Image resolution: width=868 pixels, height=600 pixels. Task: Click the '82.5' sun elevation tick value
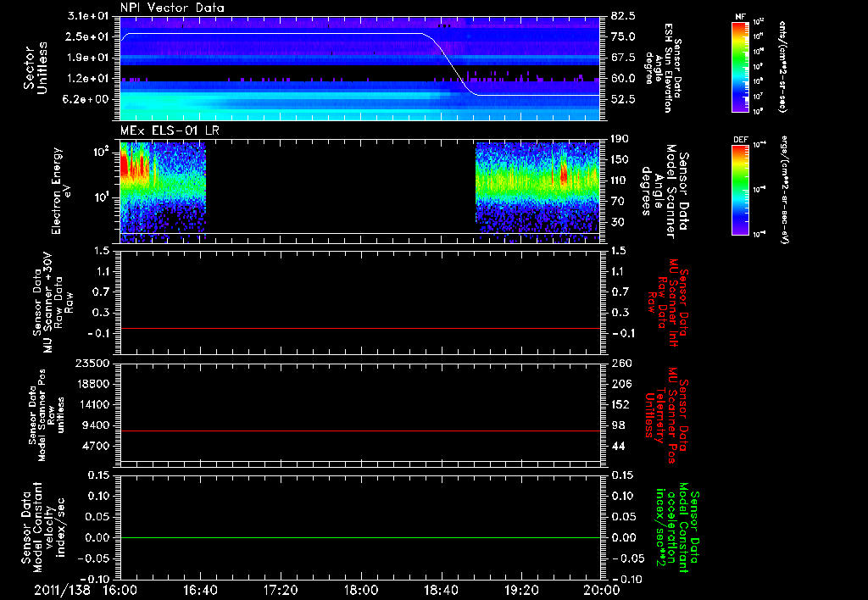[623, 15]
